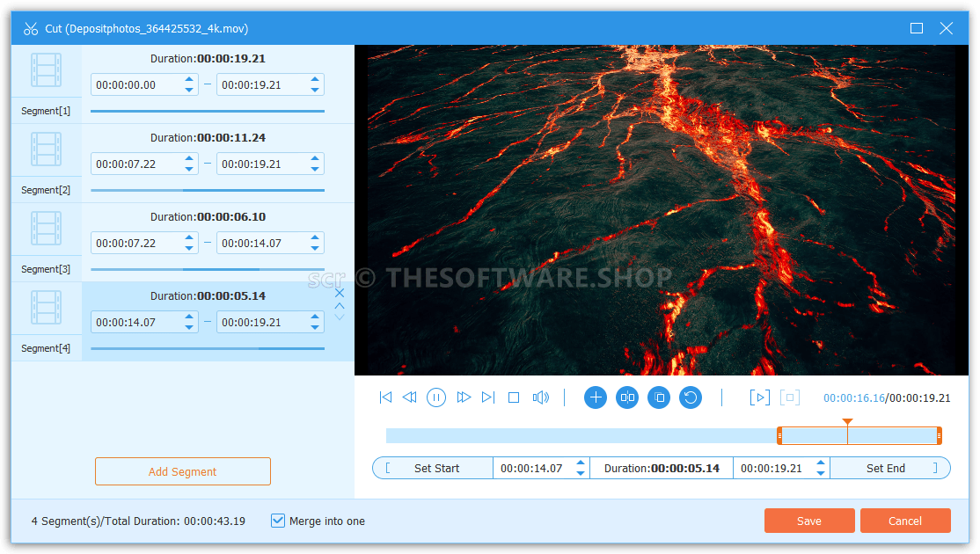Click the Add Segment button

[183, 471]
